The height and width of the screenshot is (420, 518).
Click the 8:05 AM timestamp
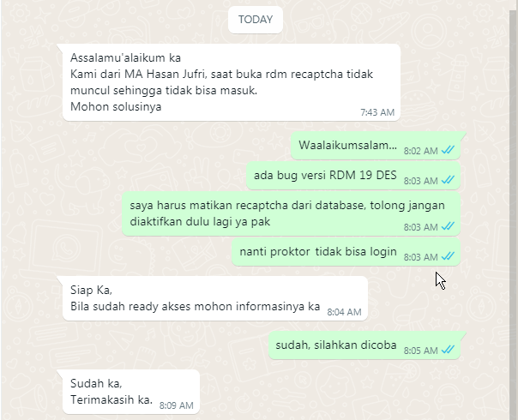tap(420, 351)
